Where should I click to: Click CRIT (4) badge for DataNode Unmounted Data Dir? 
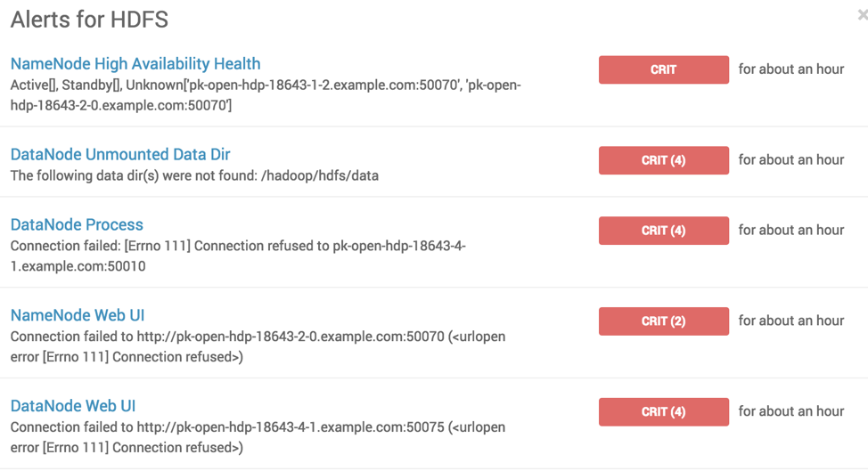(x=663, y=160)
